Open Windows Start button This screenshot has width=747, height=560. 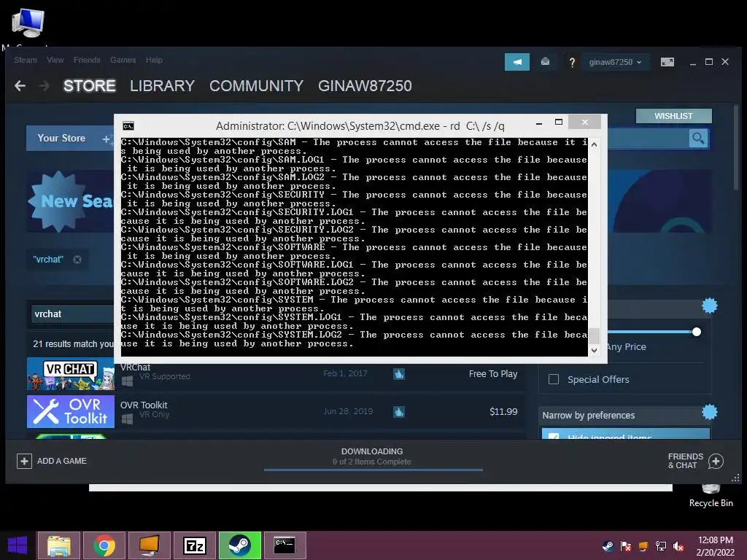pyautogui.click(x=18, y=545)
